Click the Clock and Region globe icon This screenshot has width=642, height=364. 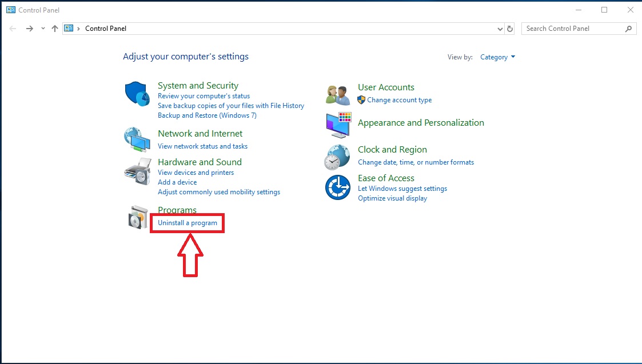(337, 157)
